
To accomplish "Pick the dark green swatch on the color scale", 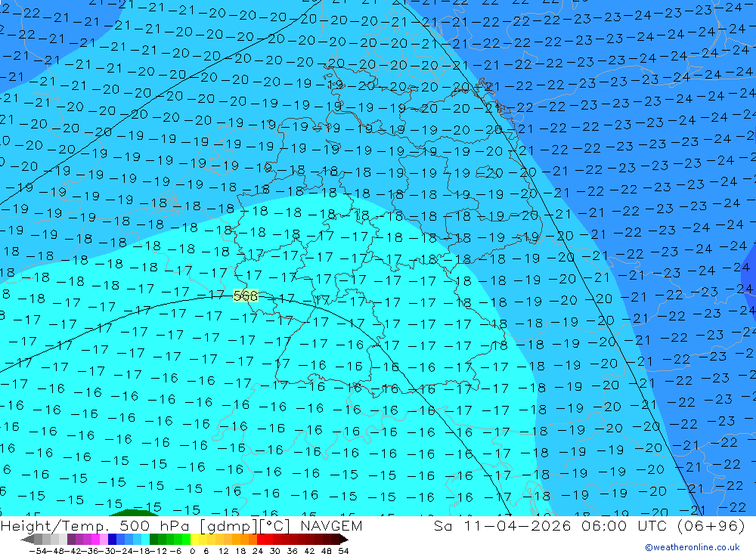I will [153, 540].
